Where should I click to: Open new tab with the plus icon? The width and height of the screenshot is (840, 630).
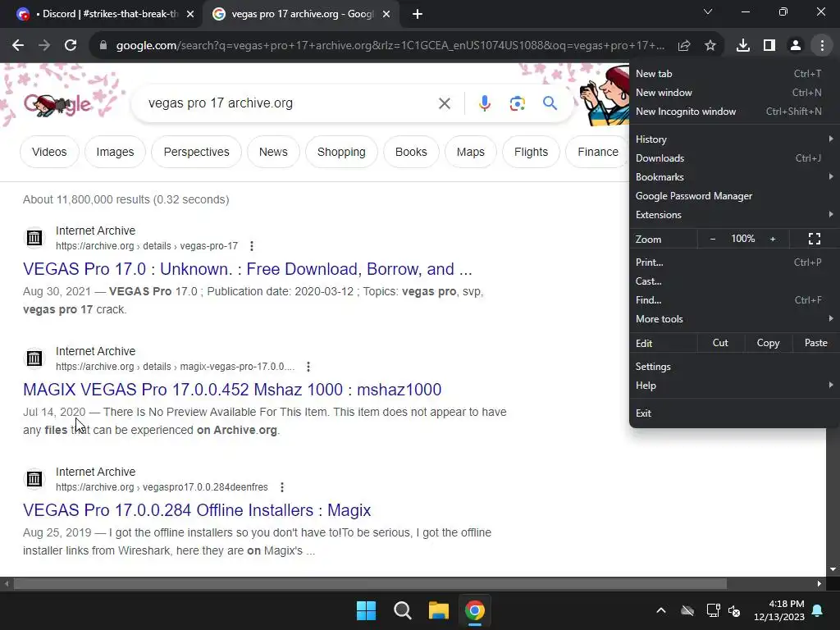pyautogui.click(x=418, y=15)
